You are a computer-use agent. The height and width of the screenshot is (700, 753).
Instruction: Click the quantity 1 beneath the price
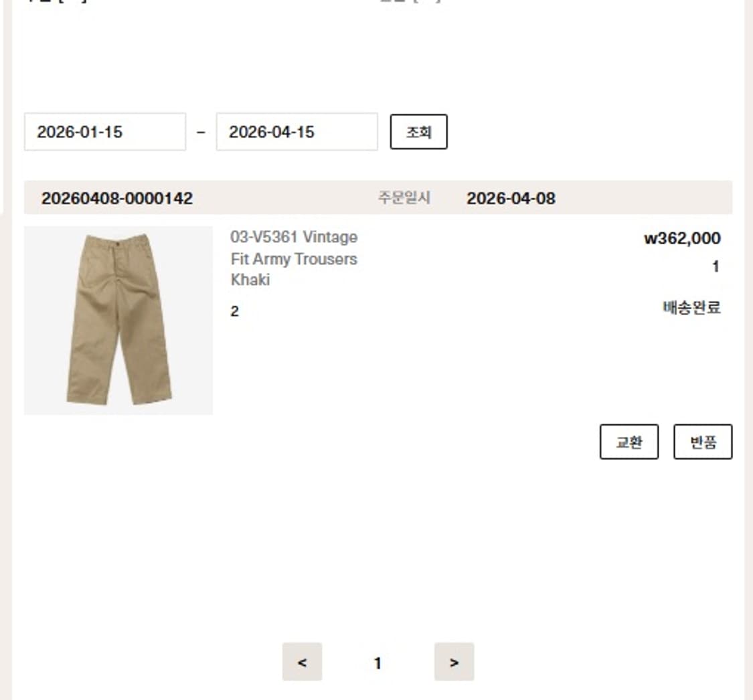[x=716, y=266]
